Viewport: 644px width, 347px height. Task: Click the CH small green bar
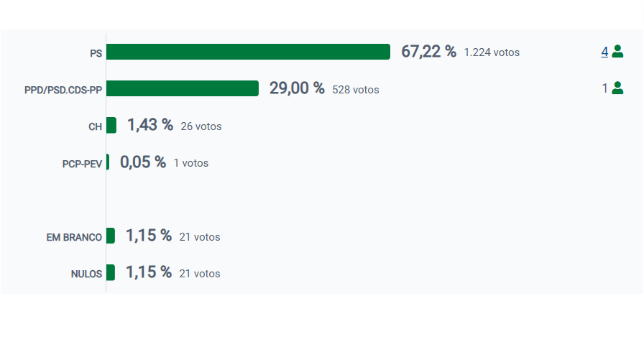tap(111, 125)
